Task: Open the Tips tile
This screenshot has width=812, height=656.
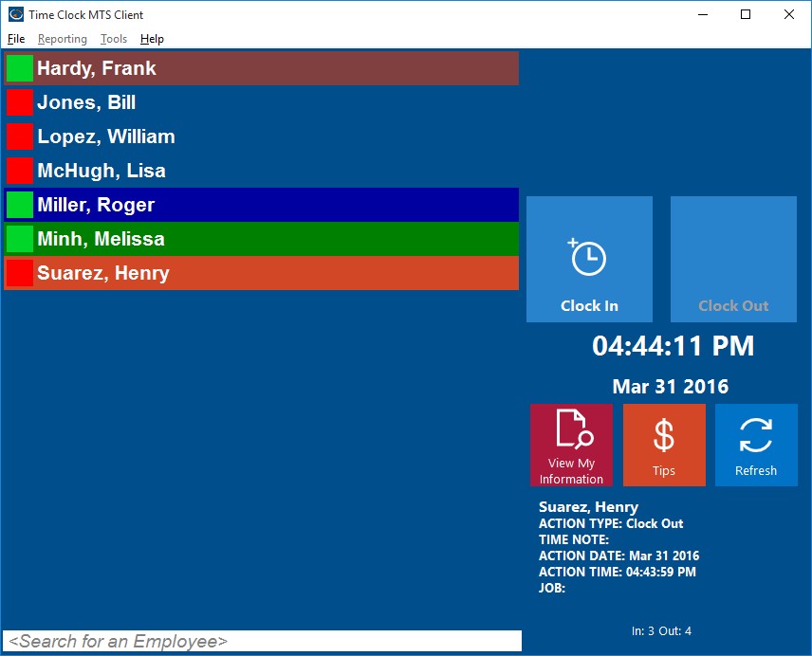Action: [664, 446]
